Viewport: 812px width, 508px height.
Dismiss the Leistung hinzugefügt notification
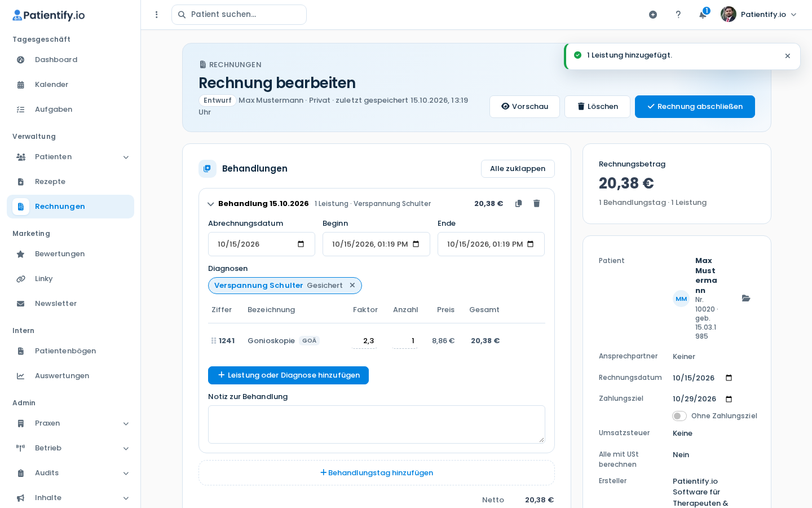tap(788, 56)
